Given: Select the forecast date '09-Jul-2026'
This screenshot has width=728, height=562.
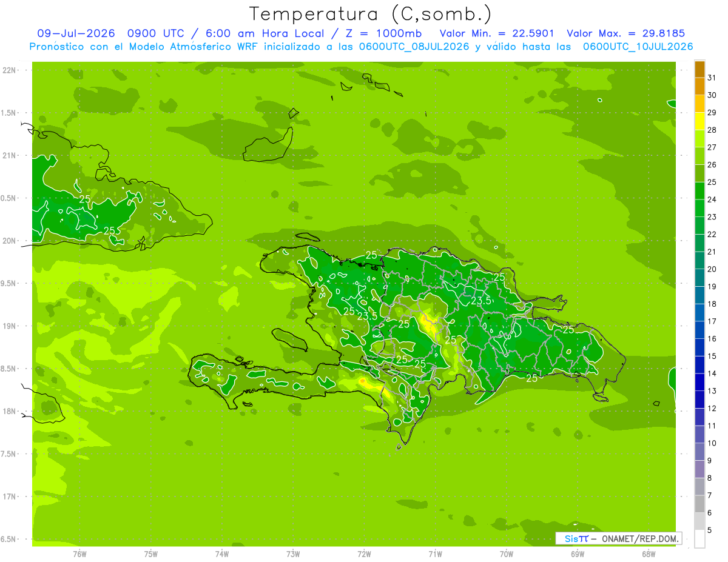Looking at the screenshot, I should [76, 33].
